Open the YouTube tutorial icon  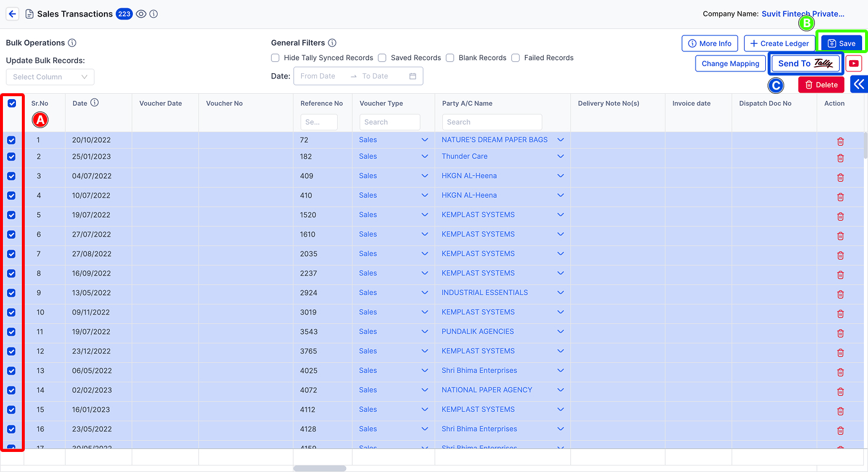pos(854,63)
